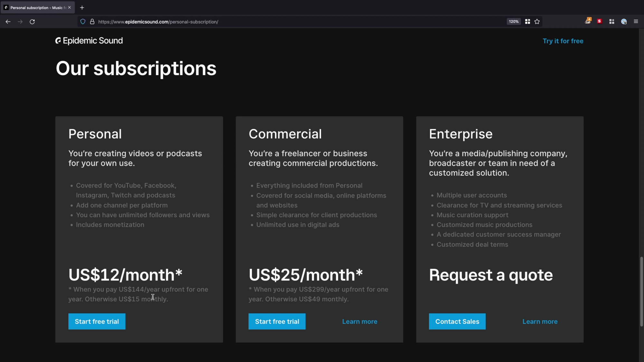Click the padlock site security icon
Viewport: 644px width, 362px height.
(x=92, y=22)
